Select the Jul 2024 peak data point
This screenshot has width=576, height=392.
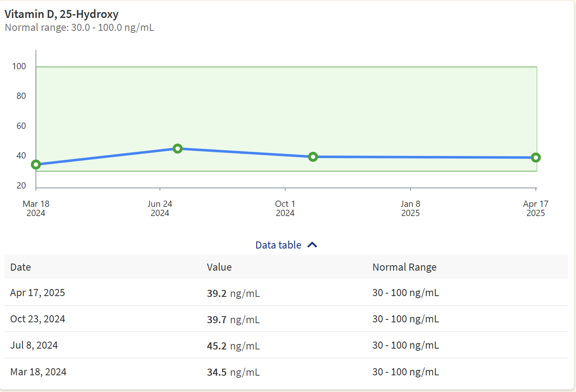point(177,149)
